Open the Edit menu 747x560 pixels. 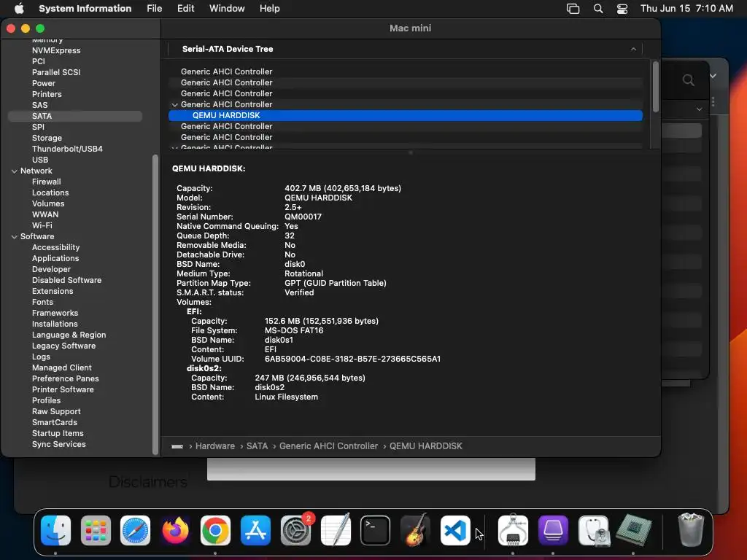pyautogui.click(x=185, y=9)
